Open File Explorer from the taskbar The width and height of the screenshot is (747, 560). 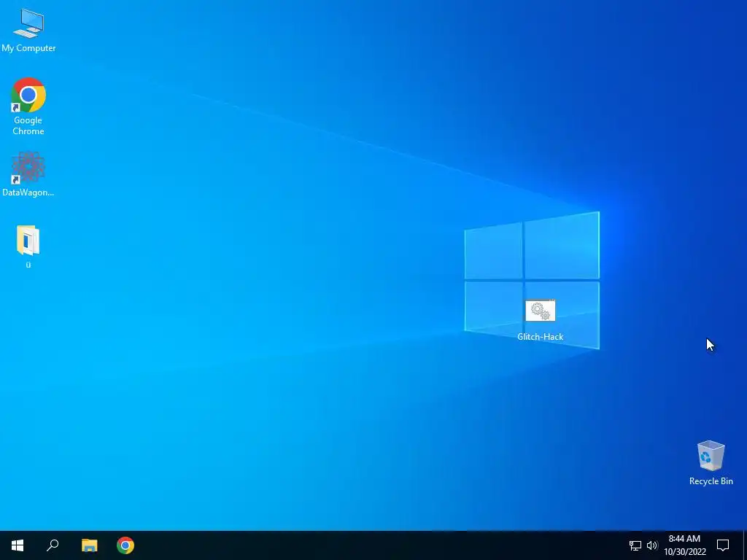[89, 545]
